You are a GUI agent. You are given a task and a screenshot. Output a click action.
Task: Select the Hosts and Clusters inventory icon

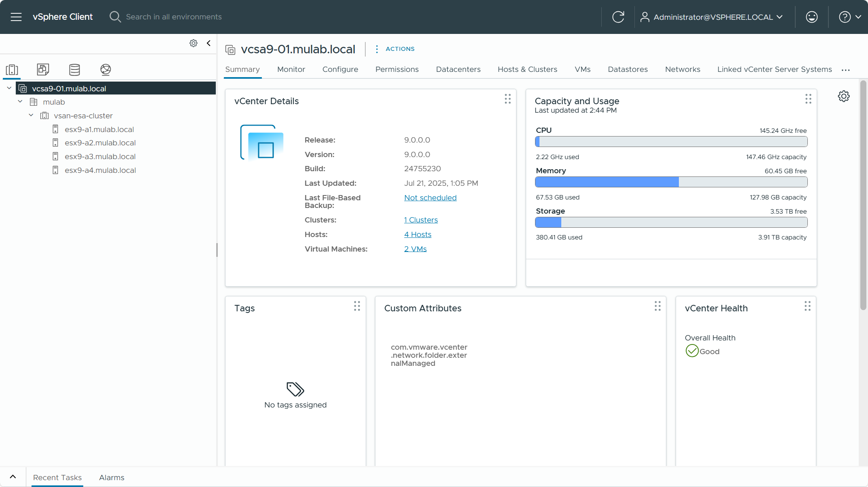pyautogui.click(x=12, y=69)
